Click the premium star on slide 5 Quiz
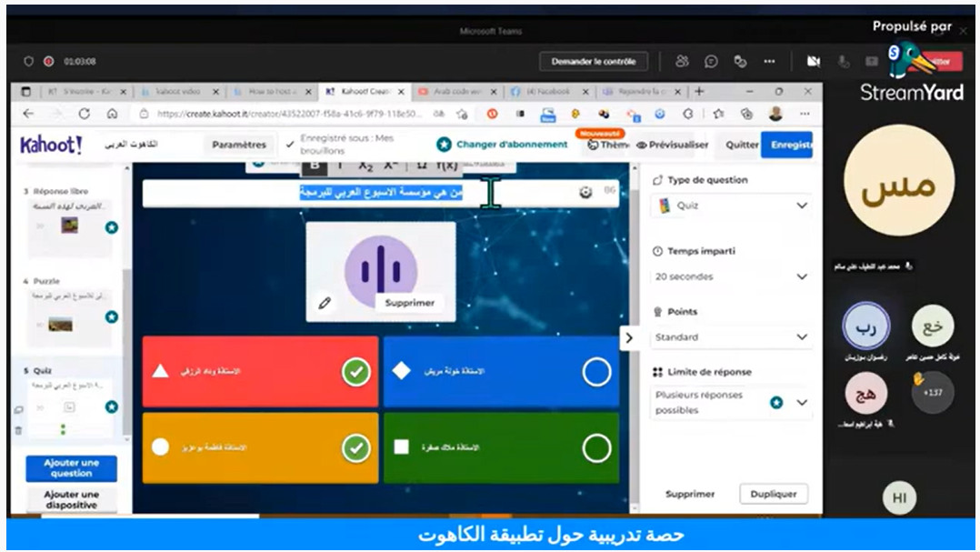 tap(111, 407)
